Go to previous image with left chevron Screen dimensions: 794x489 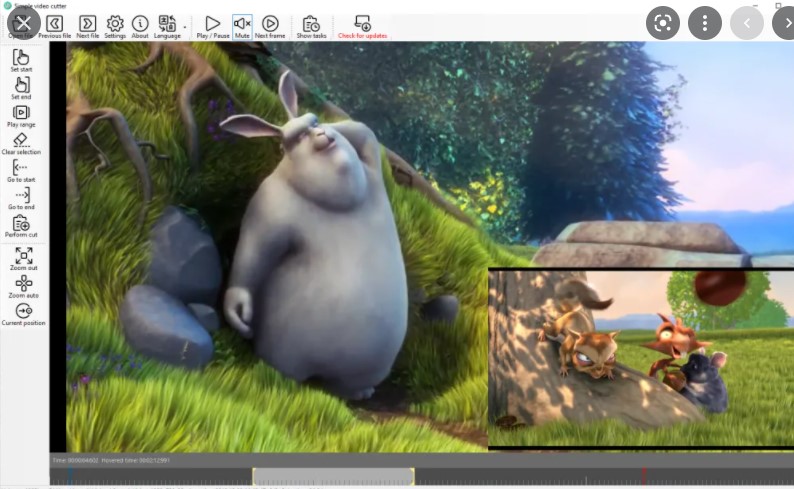747,23
